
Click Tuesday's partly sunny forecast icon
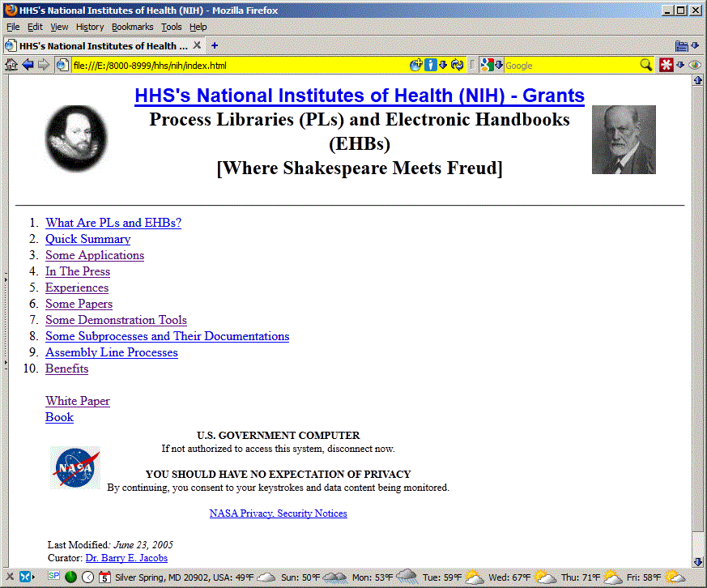[475, 577]
